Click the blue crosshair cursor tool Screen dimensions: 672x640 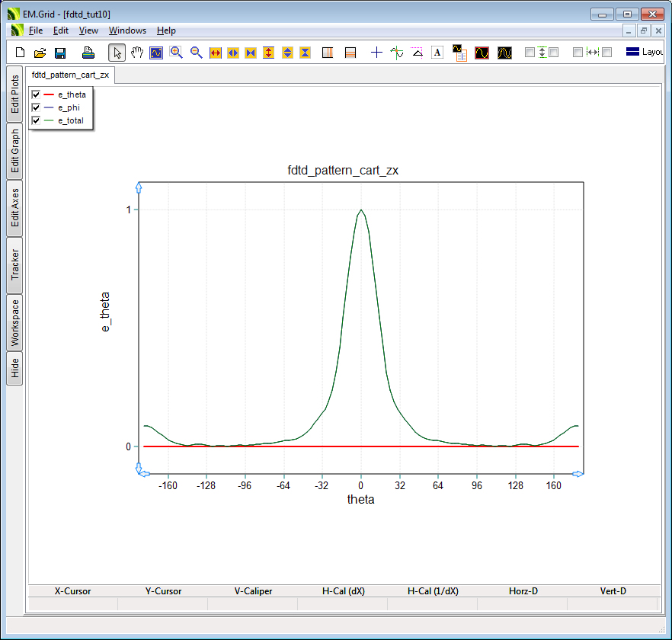[376, 53]
